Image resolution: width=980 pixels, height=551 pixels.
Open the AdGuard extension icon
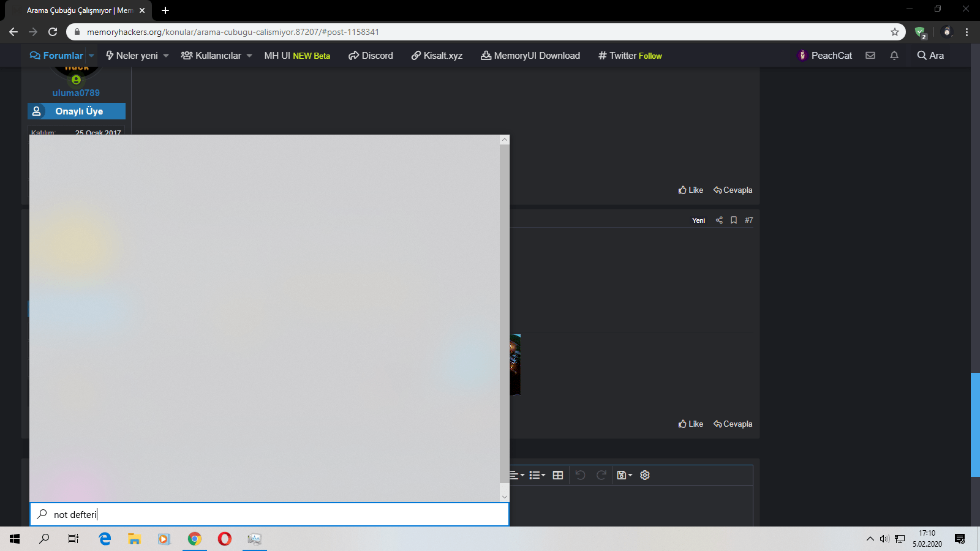tap(920, 32)
